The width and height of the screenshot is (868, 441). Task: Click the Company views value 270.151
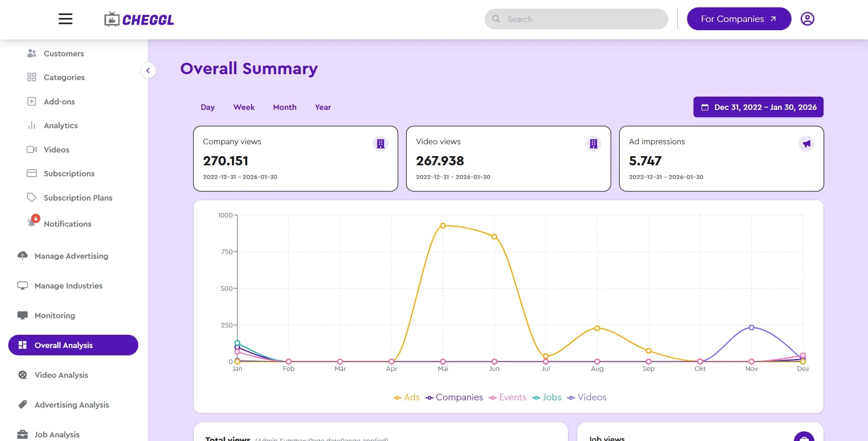[225, 161]
